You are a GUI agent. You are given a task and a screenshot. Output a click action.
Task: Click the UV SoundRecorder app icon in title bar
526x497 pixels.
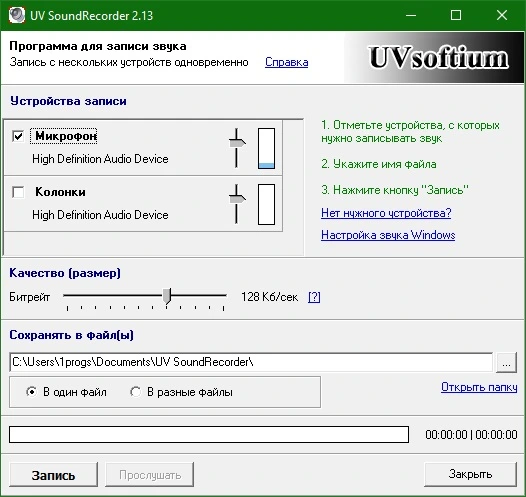(17, 15)
